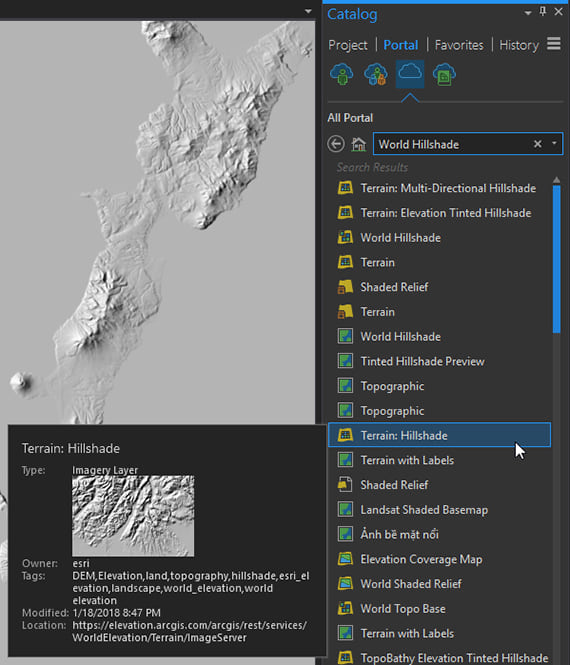Click the Elevation Coverage Map icon
This screenshot has height=665, width=570.
point(345,559)
